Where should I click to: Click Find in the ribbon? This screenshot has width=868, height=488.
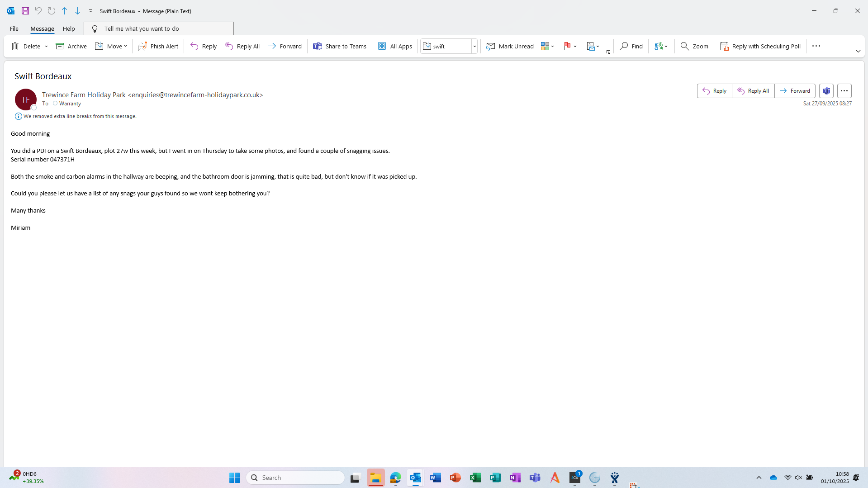point(631,46)
